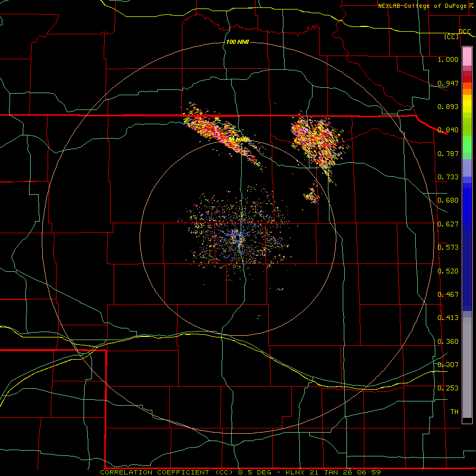Select the 0.360 legend value
The width and height of the screenshot is (476, 476).
pyautogui.click(x=448, y=341)
